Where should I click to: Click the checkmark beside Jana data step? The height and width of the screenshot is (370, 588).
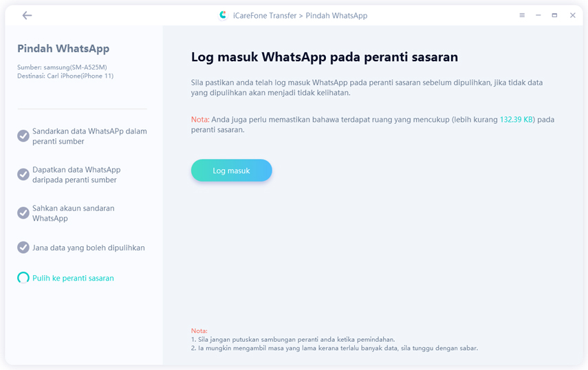pyautogui.click(x=23, y=248)
